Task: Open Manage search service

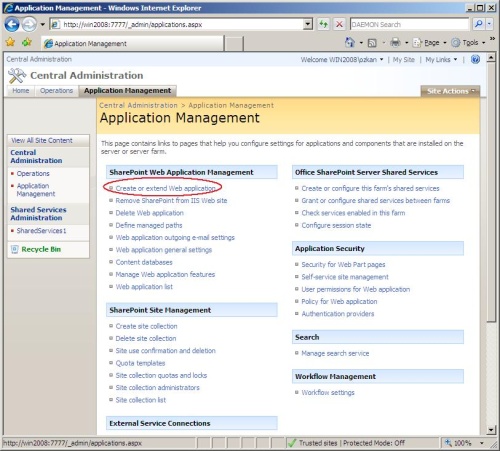Action: pyautogui.click(x=335, y=353)
